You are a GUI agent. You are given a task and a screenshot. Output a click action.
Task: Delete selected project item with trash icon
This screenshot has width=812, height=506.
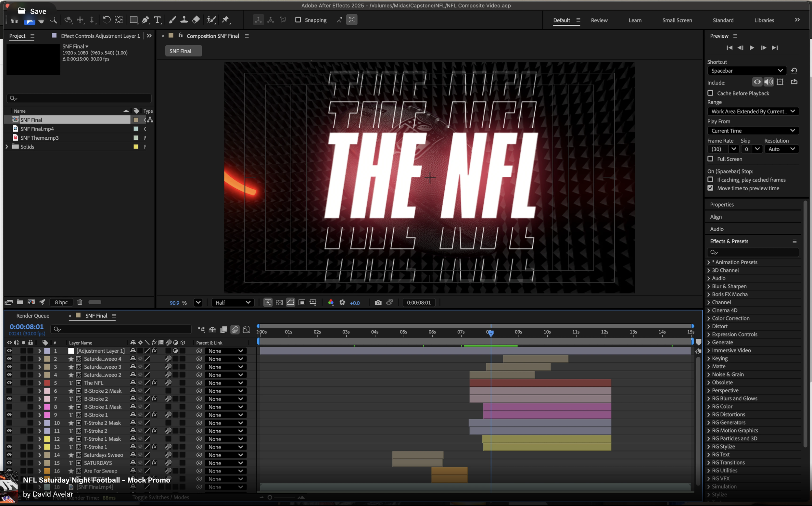[x=80, y=302]
